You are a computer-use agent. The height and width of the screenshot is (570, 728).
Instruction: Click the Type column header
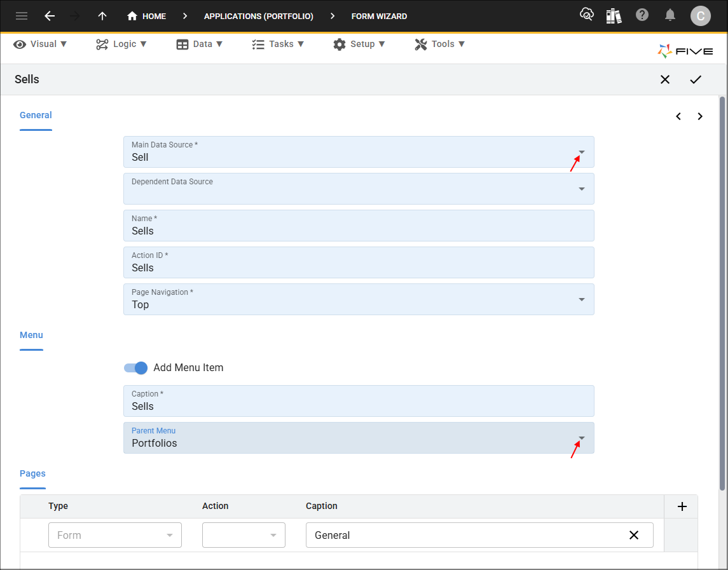(x=58, y=506)
